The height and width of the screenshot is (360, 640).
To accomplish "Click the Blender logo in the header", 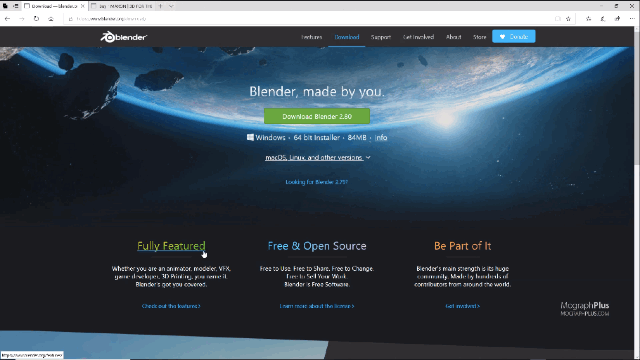I will pyautogui.click(x=124, y=37).
